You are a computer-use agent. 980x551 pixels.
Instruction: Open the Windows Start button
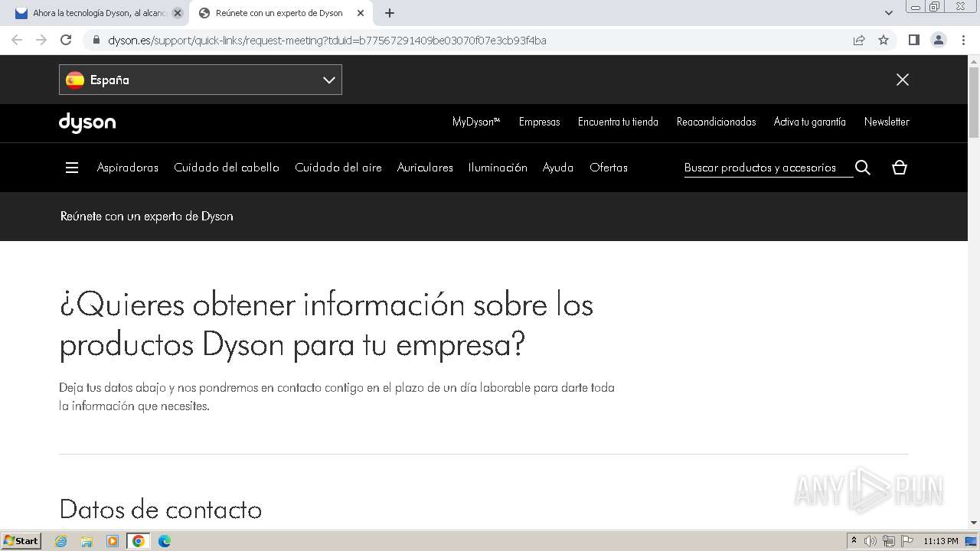[x=21, y=541]
